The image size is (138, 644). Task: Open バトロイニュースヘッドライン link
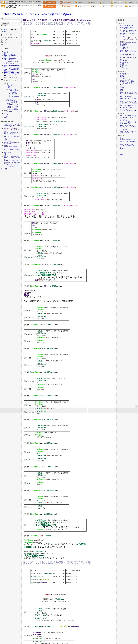(x=14, y=94)
